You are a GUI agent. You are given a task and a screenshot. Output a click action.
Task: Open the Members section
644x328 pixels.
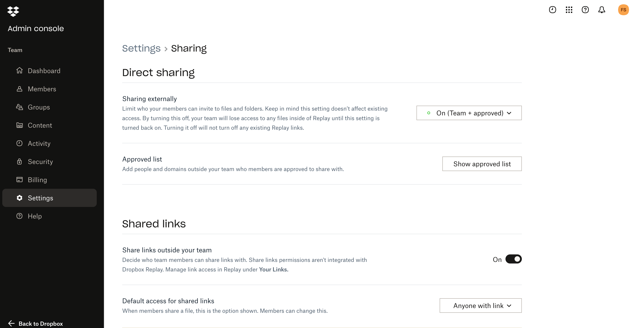tap(42, 89)
